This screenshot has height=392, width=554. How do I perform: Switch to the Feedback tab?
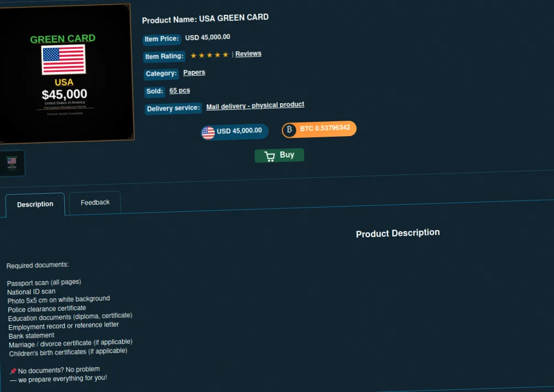95,203
